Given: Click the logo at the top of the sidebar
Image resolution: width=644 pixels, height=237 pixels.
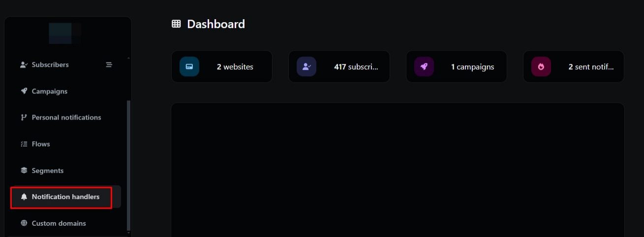Looking at the screenshot, I should pyautogui.click(x=65, y=33).
